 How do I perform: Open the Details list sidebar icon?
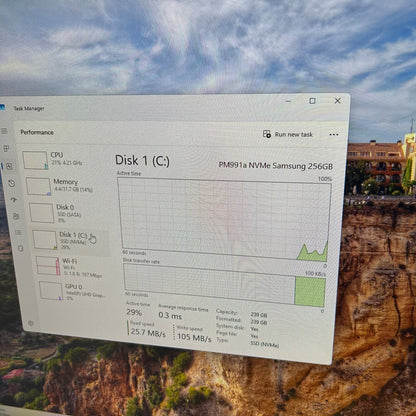click(18, 232)
